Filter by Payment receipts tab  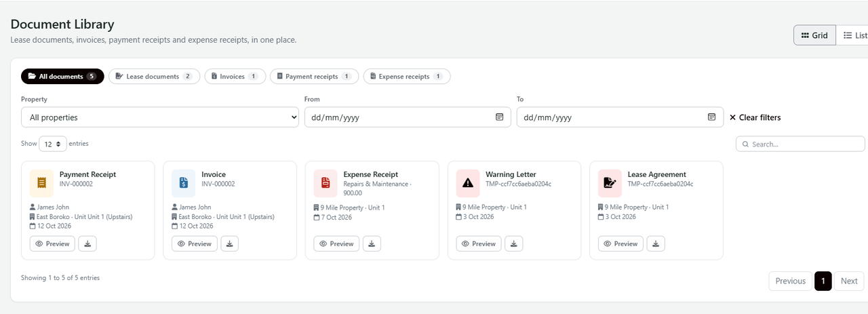pos(315,77)
